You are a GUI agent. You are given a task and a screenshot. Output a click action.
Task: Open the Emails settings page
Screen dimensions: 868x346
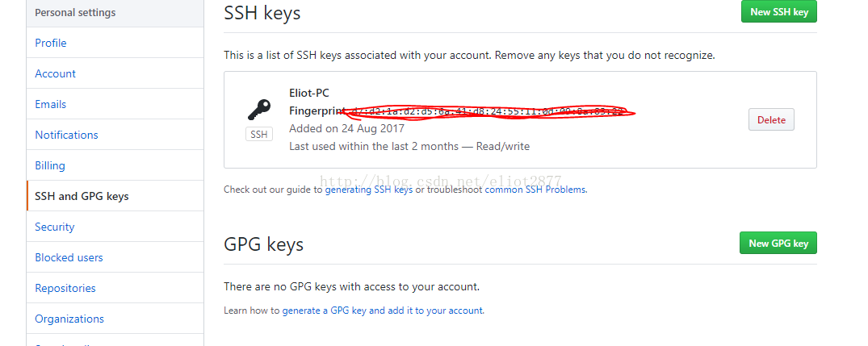(51, 104)
